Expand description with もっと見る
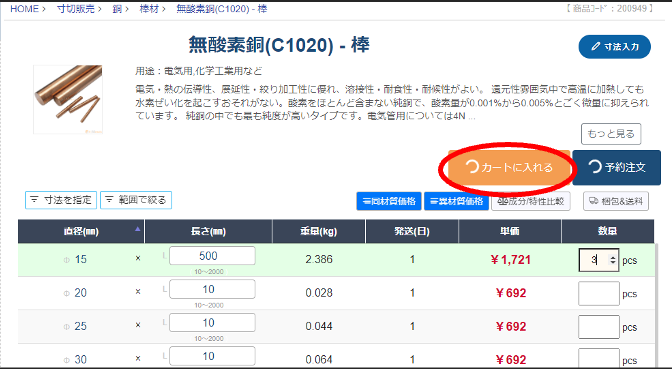This screenshot has width=672, height=369. (x=611, y=134)
